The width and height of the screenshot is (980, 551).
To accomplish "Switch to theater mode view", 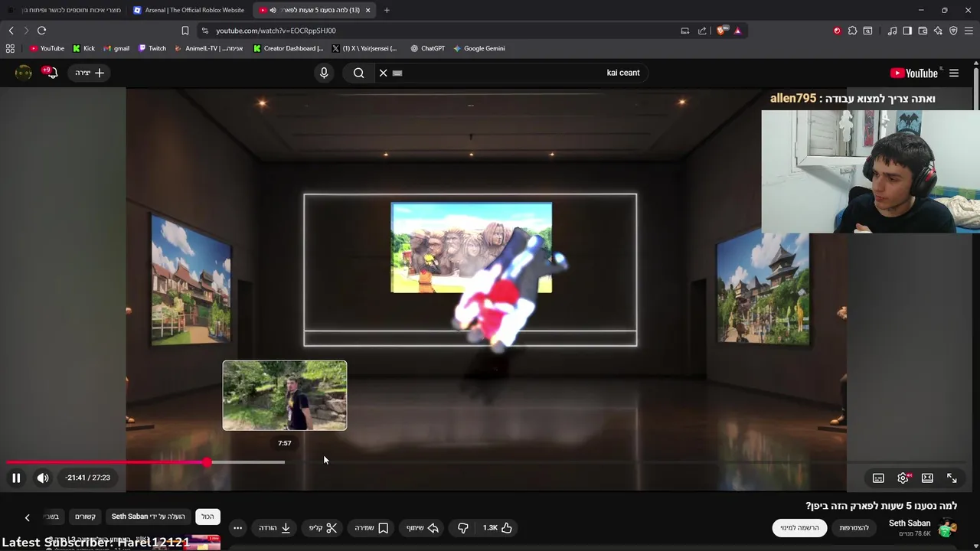I will coord(927,478).
